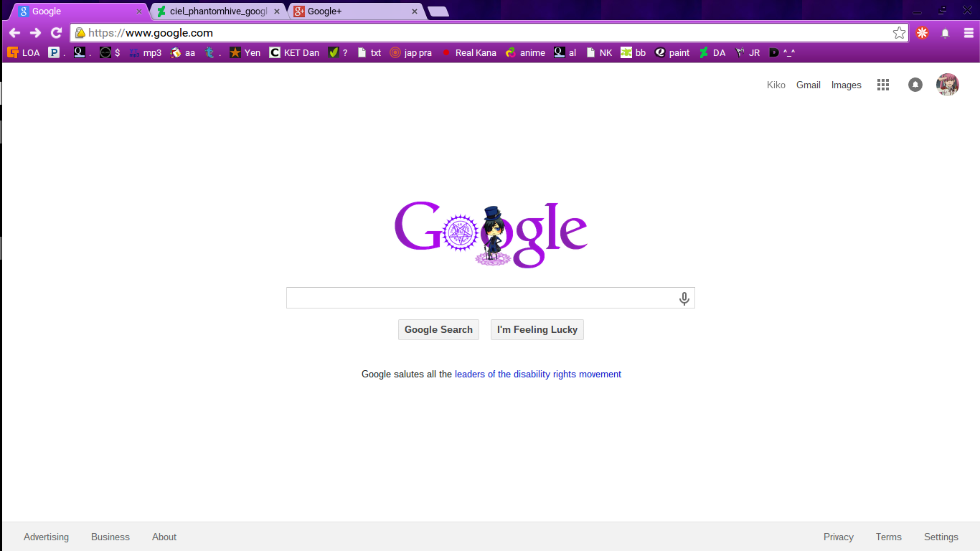This screenshot has width=980, height=551.
Task: Open the Real Kana bookmark
Action: (468, 52)
